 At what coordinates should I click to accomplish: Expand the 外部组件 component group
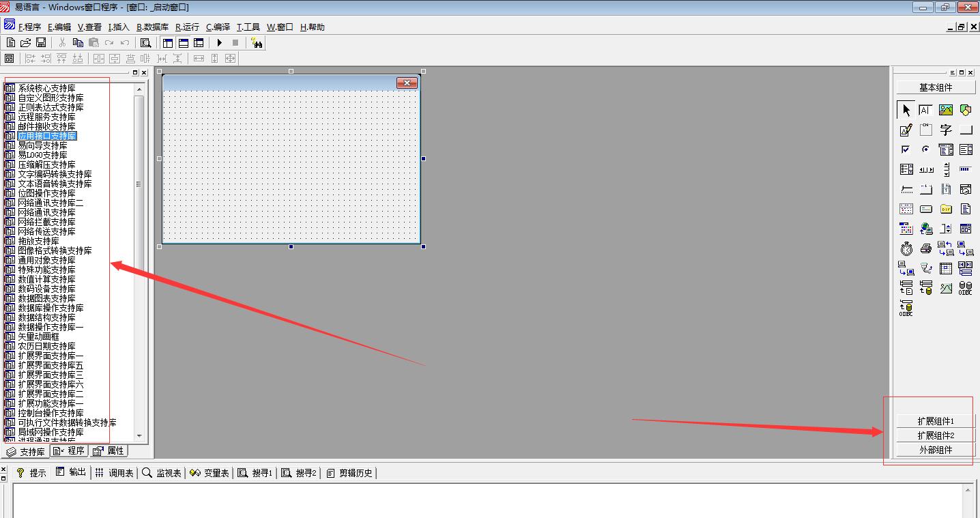936,450
